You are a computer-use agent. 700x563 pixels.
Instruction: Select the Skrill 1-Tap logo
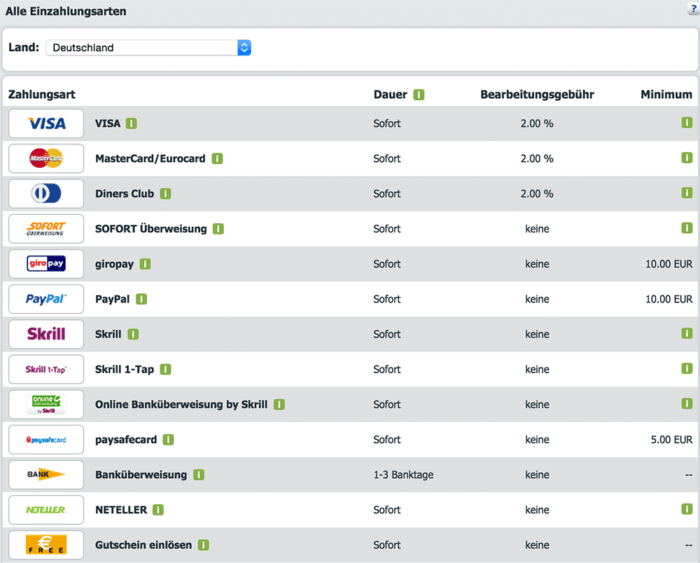(x=46, y=369)
